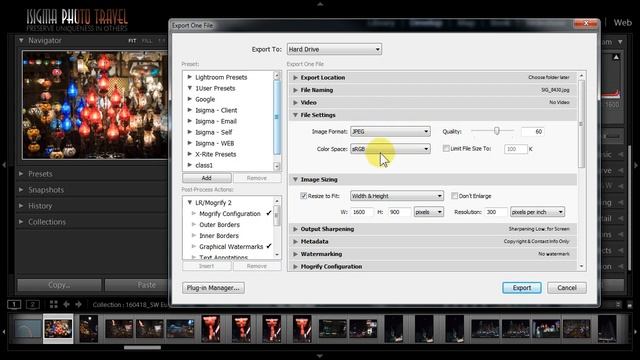This screenshot has height=360, width=640.
Task: Open the Export To dropdown
Action: pyautogui.click(x=334, y=49)
